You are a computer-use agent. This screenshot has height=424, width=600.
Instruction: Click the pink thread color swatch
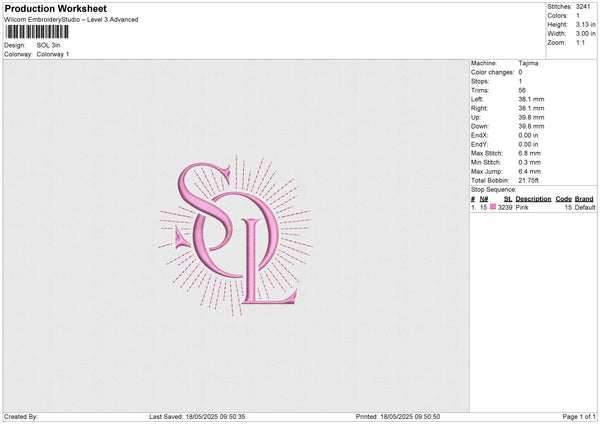coord(493,207)
